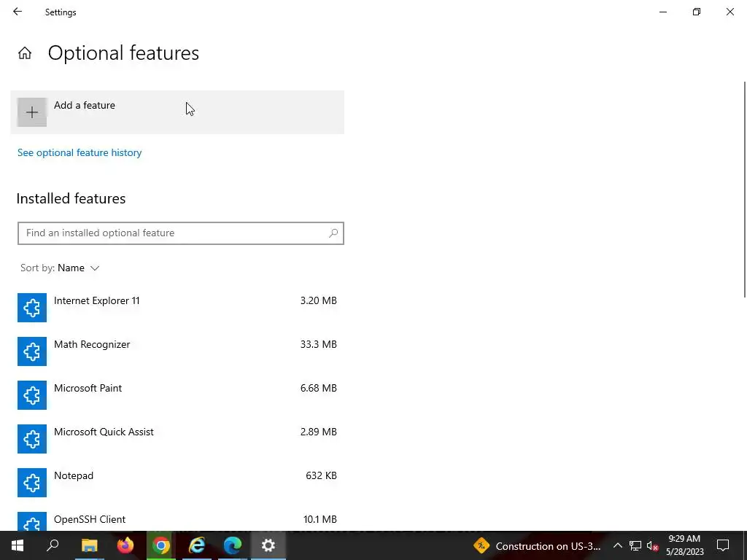
Task: Click the Find an installed optional feature field
Action: click(x=181, y=233)
